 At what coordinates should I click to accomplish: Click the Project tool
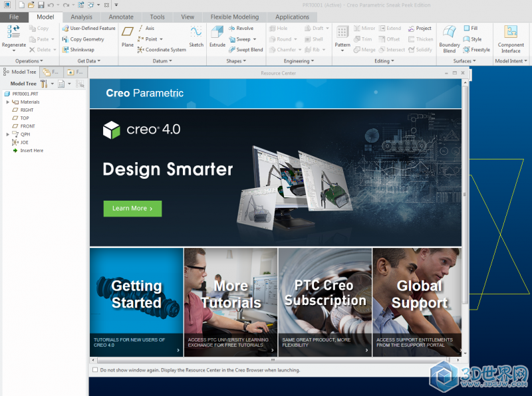(420, 28)
